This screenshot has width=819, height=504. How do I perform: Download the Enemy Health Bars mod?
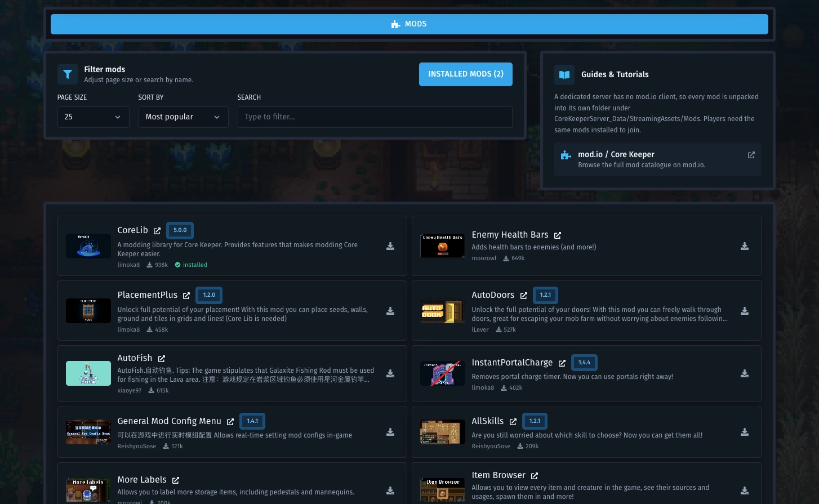coord(744,246)
